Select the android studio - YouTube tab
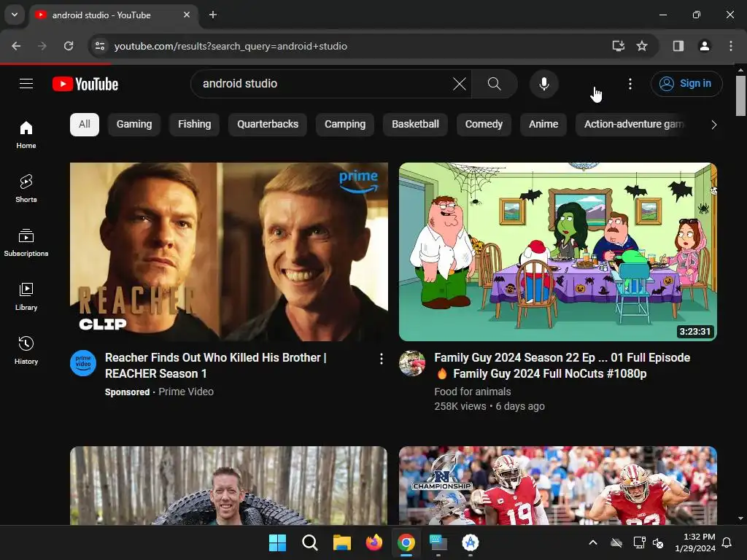Image resolution: width=747 pixels, height=560 pixels. pyautogui.click(x=115, y=15)
